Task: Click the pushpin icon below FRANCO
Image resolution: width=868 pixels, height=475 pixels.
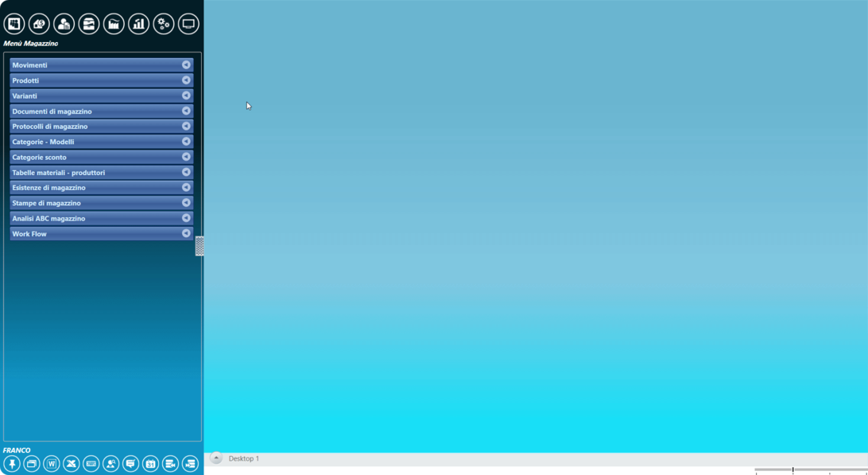Action: (12, 463)
